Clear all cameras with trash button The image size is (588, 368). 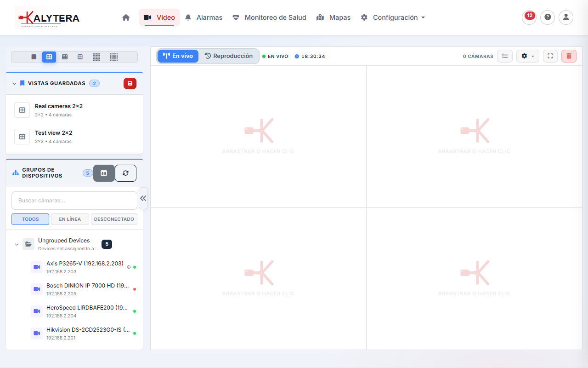569,56
